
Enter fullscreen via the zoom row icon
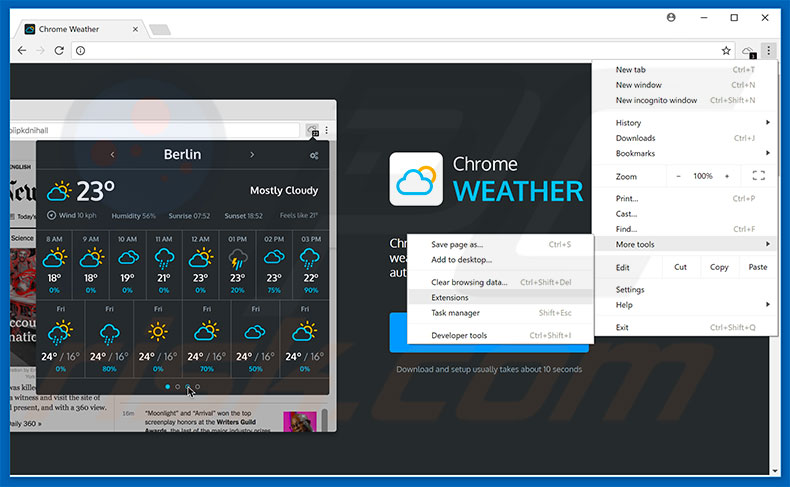tap(759, 176)
